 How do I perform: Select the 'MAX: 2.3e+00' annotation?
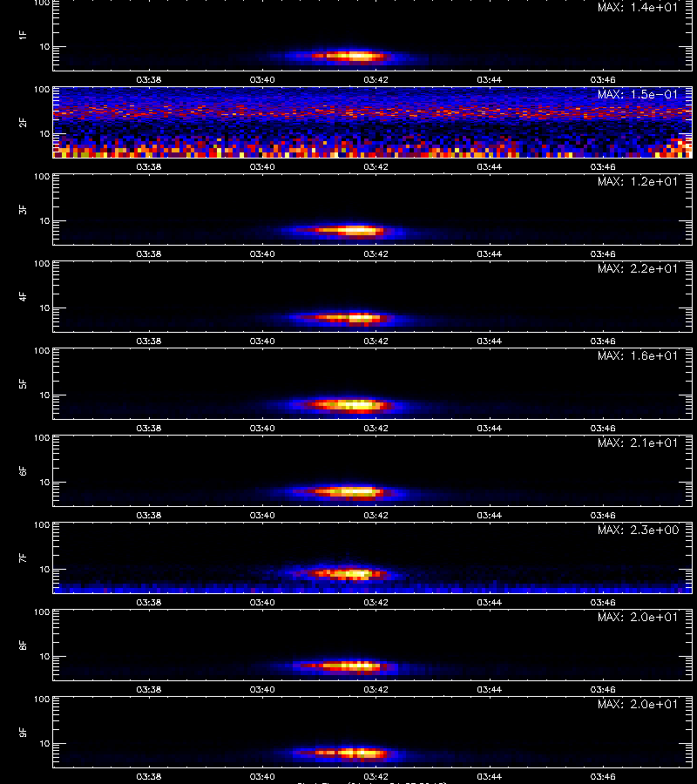pyautogui.click(x=638, y=530)
